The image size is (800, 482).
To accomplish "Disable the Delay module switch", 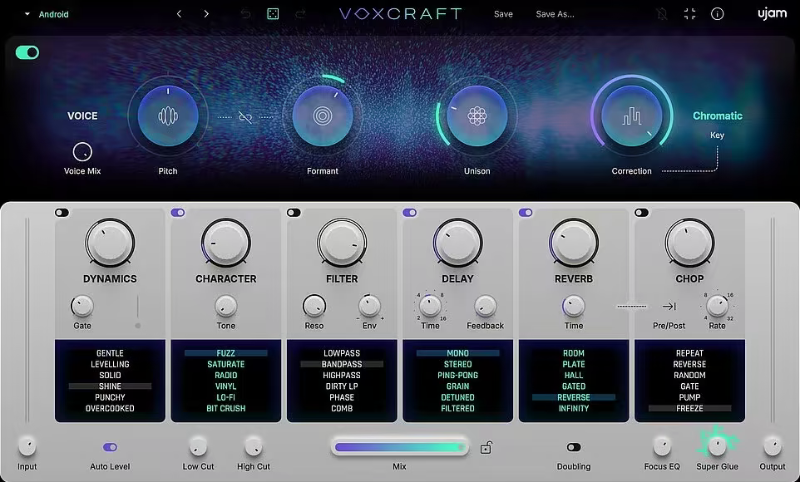I will click(410, 213).
